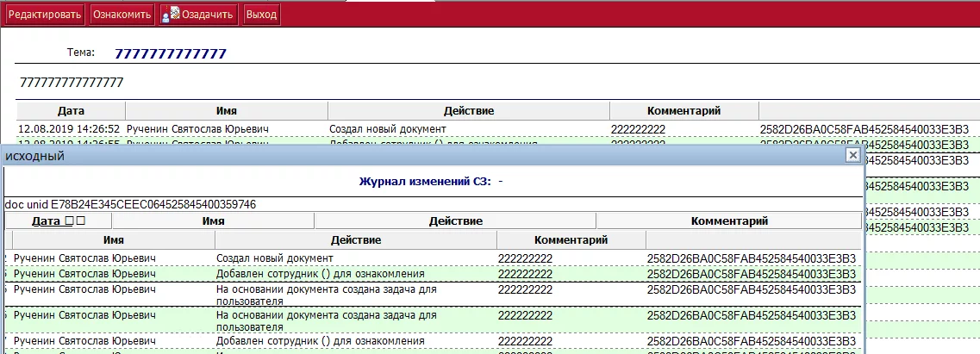The image size is (980, 354).
Task: Click the Выход button
Action: (261, 15)
